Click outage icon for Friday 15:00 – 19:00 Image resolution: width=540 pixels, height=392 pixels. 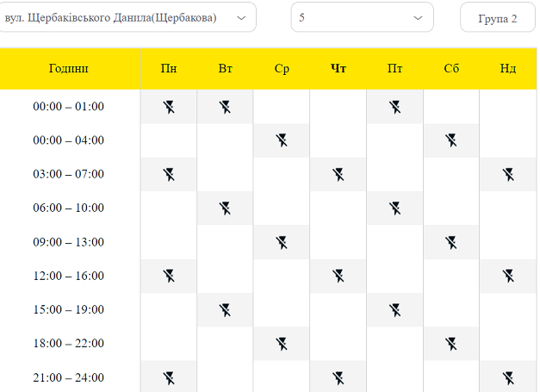395,309
